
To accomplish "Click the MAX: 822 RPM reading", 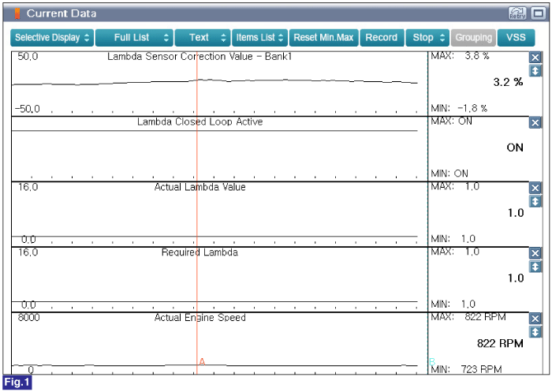I will (468, 317).
